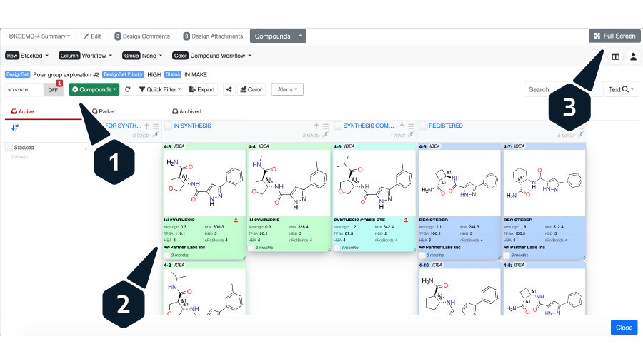Tick the checkbox on card 4-7
The height and width of the screenshot is (364, 643).
[x=507, y=255]
